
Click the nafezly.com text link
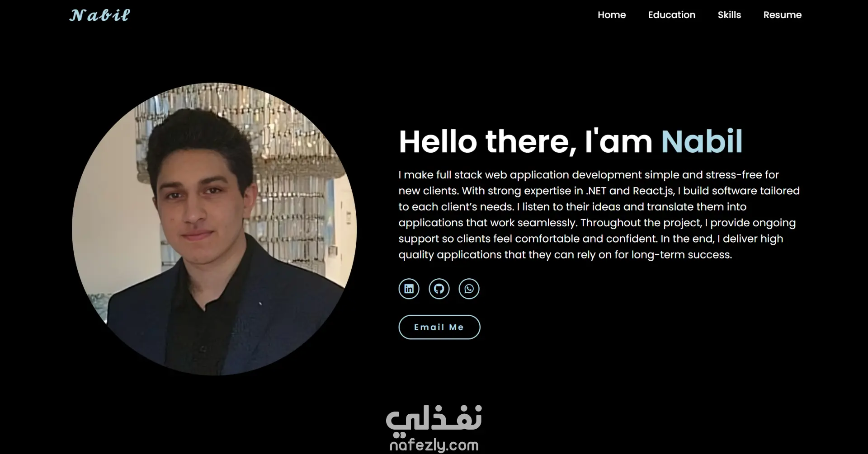(x=434, y=445)
